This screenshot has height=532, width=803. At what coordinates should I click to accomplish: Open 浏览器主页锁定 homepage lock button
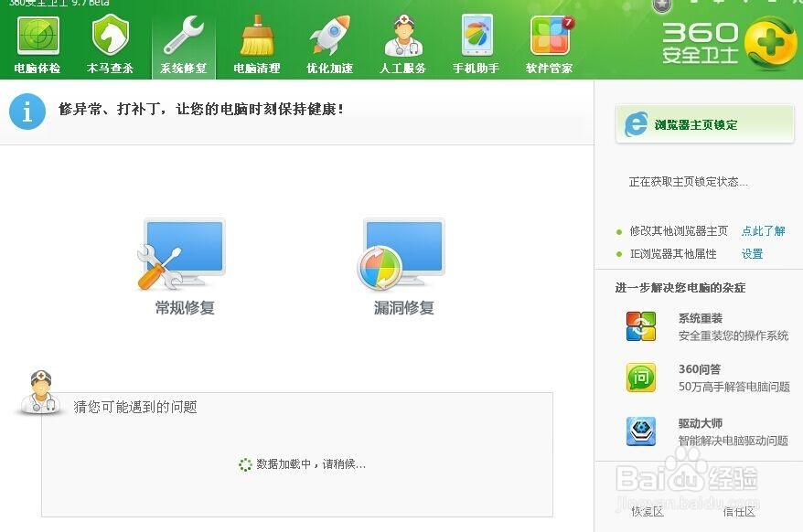[705, 124]
